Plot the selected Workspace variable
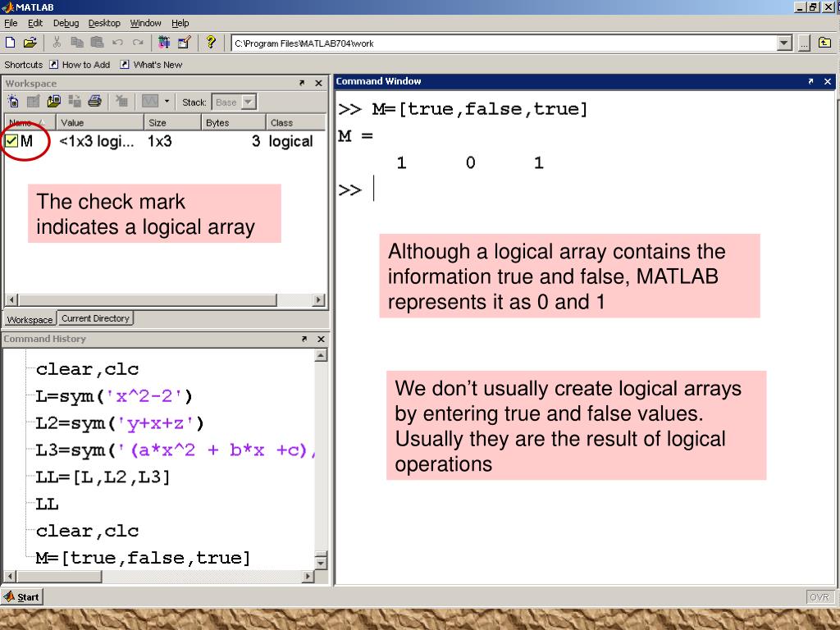The width and height of the screenshot is (840, 630). pyautogui.click(x=150, y=101)
